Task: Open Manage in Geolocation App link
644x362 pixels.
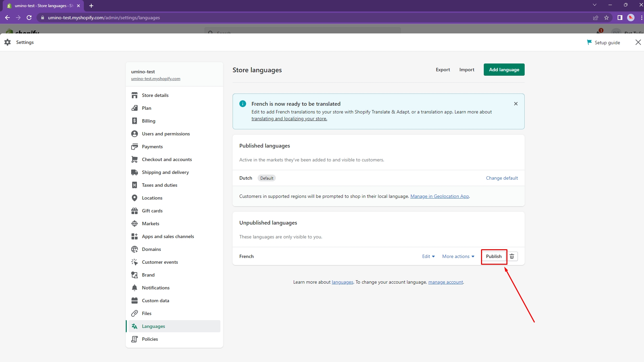Action: (439, 196)
